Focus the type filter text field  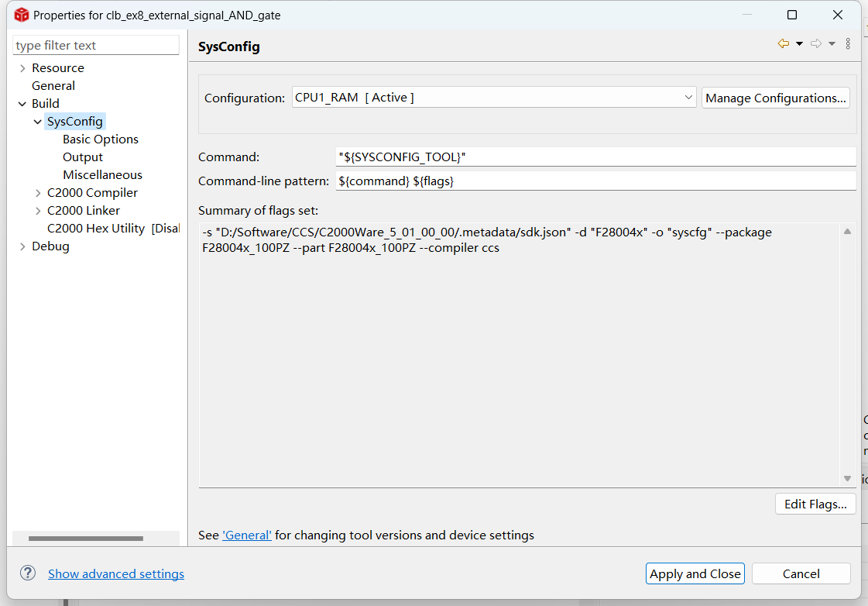click(x=96, y=46)
